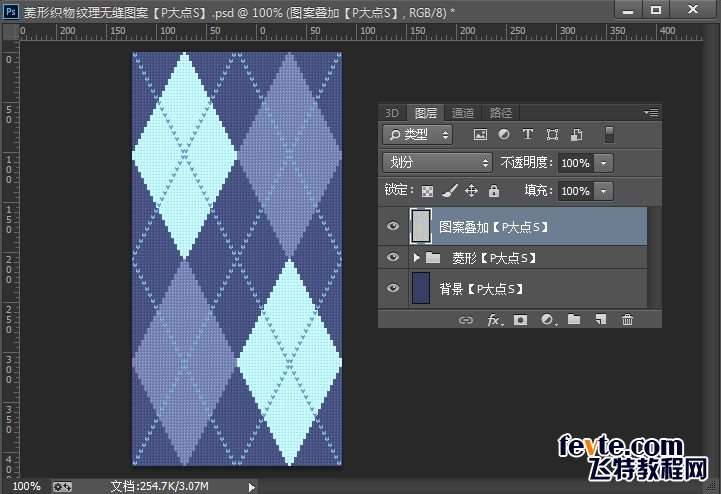Open the 不透明度 opacity slider dropdown

[604, 163]
